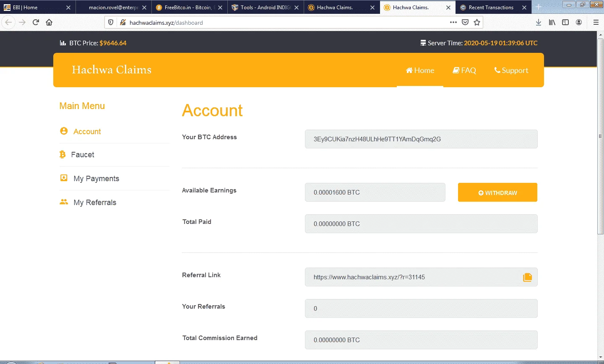Click the Referral Link field

tap(421, 277)
